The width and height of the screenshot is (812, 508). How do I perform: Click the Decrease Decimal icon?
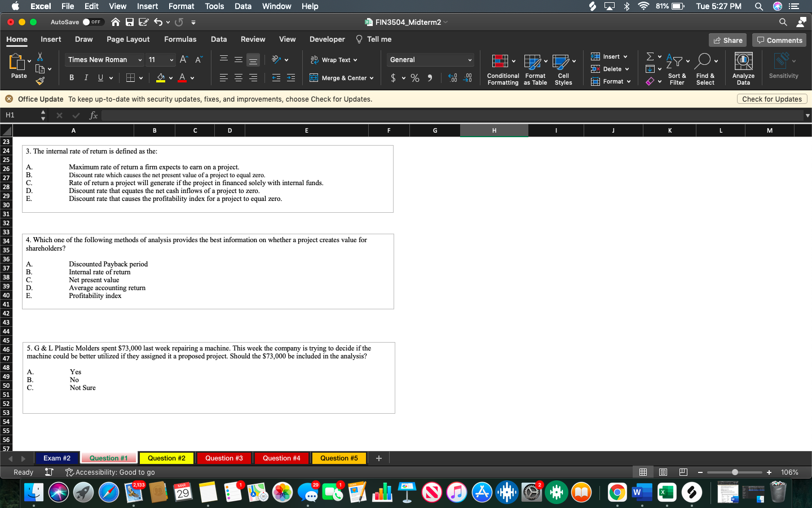point(468,77)
